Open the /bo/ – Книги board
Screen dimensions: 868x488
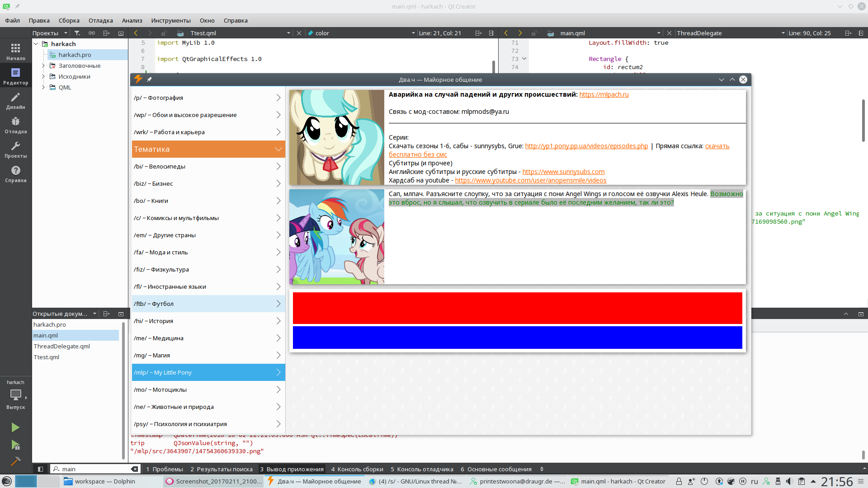(208, 201)
